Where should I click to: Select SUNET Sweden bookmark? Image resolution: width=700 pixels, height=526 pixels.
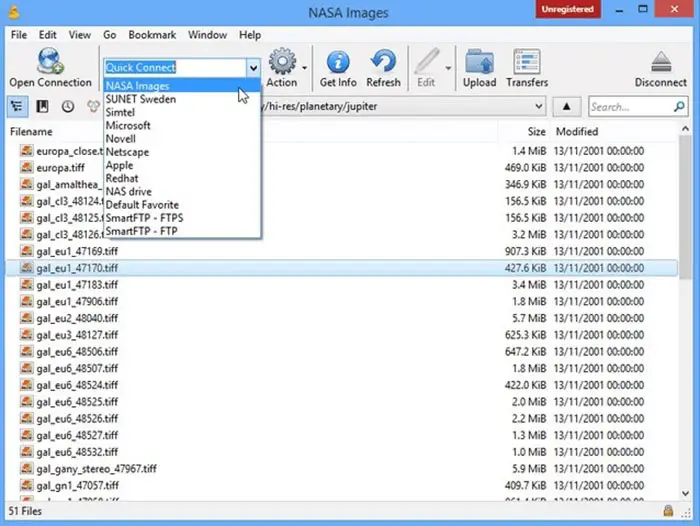(x=182, y=99)
